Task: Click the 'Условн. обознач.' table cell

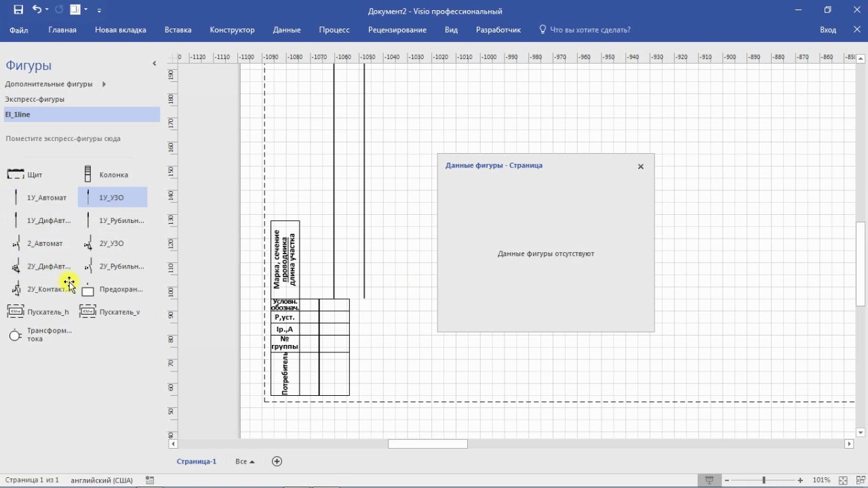Action: (x=285, y=304)
